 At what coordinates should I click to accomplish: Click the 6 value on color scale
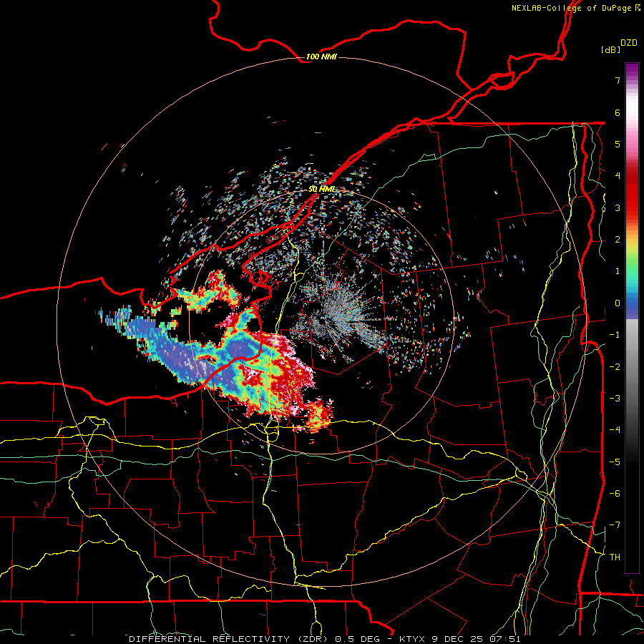618,112
